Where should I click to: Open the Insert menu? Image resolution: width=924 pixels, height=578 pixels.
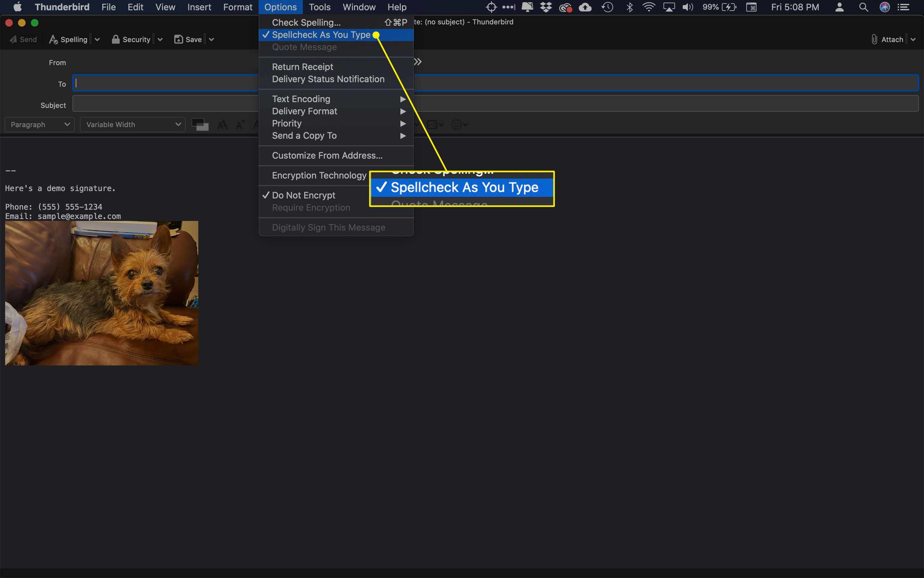(199, 7)
